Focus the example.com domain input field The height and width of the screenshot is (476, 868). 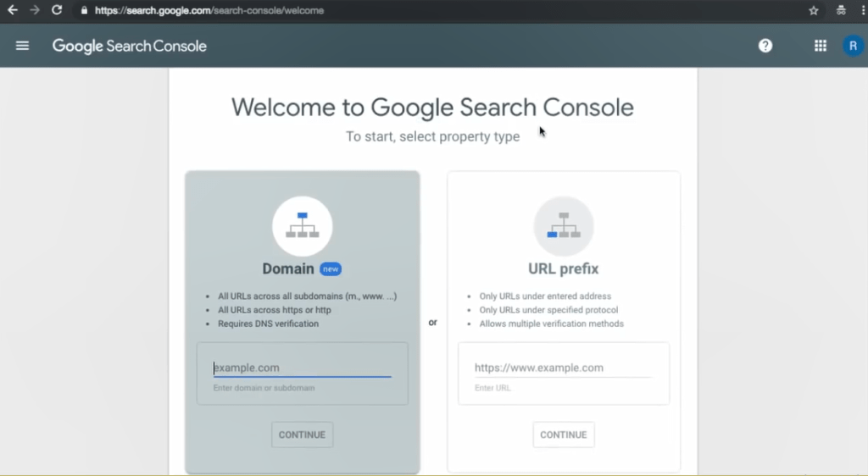303,368
